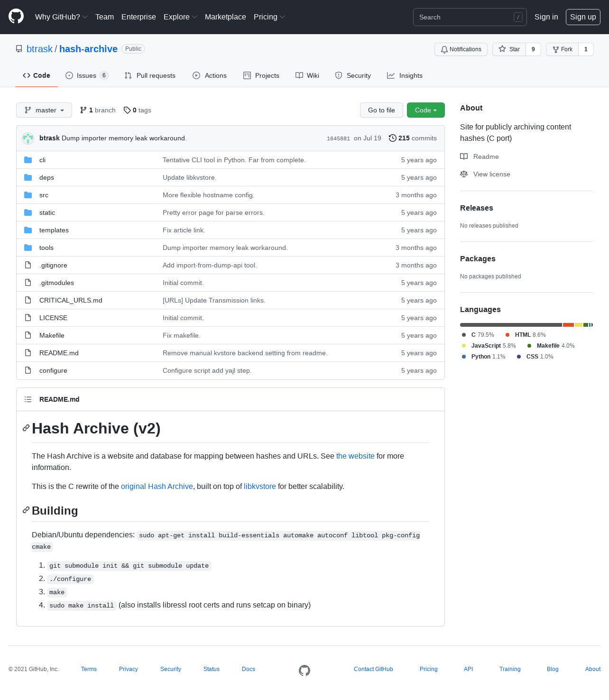Image resolution: width=609 pixels, height=700 pixels.
Task: Open the libkvstore link in README
Action: [260, 486]
